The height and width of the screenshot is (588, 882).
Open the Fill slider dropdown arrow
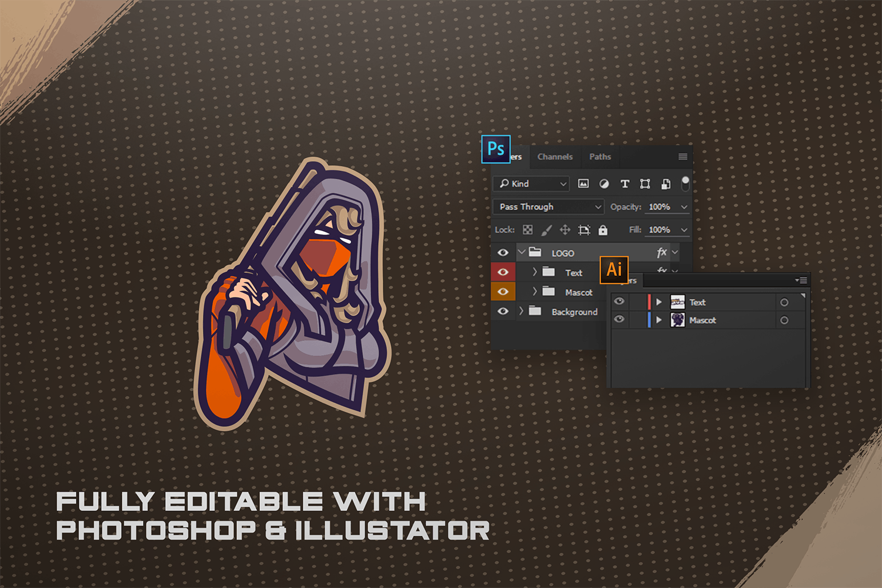(x=684, y=230)
